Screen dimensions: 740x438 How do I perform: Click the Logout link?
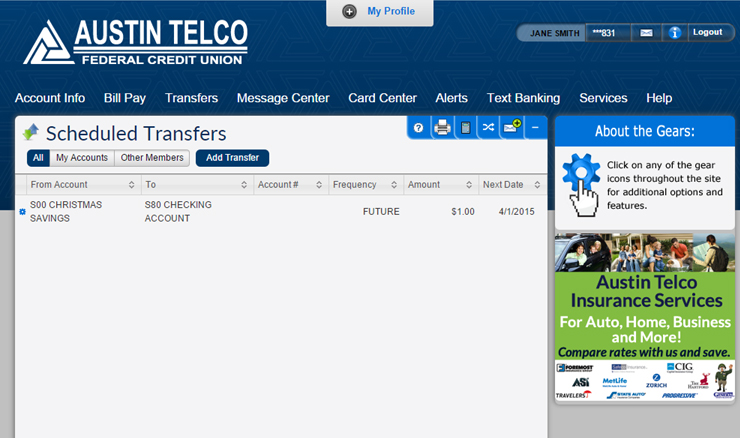click(707, 32)
